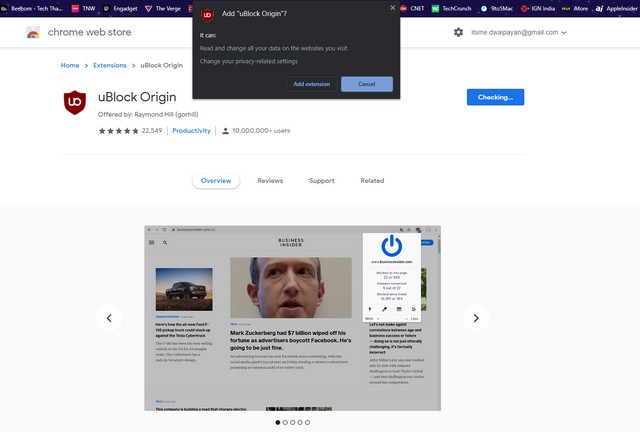This screenshot has height=432, width=640.
Task: Open the Support tab
Action: click(322, 180)
